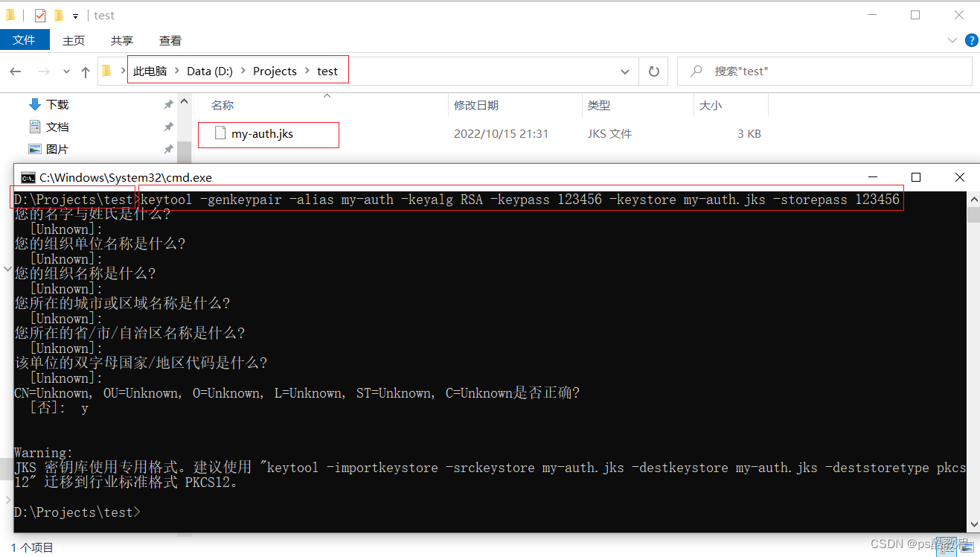Click test breadcrumb in address bar
The height and width of the screenshot is (557, 980).
[x=327, y=71]
